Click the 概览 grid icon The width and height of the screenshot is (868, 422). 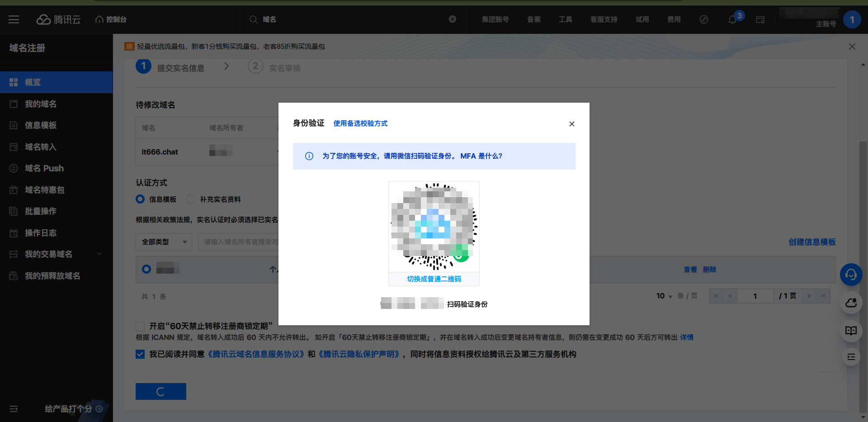(x=14, y=82)
